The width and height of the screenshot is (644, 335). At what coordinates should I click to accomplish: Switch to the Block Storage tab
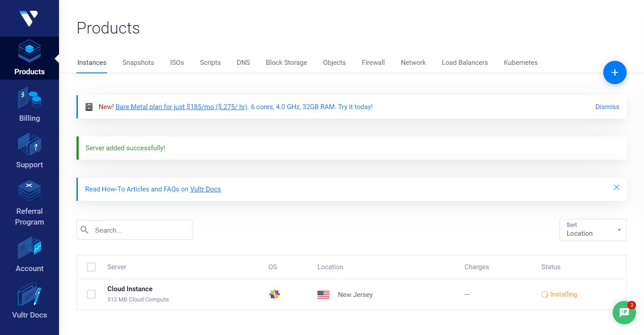point(287,63)
